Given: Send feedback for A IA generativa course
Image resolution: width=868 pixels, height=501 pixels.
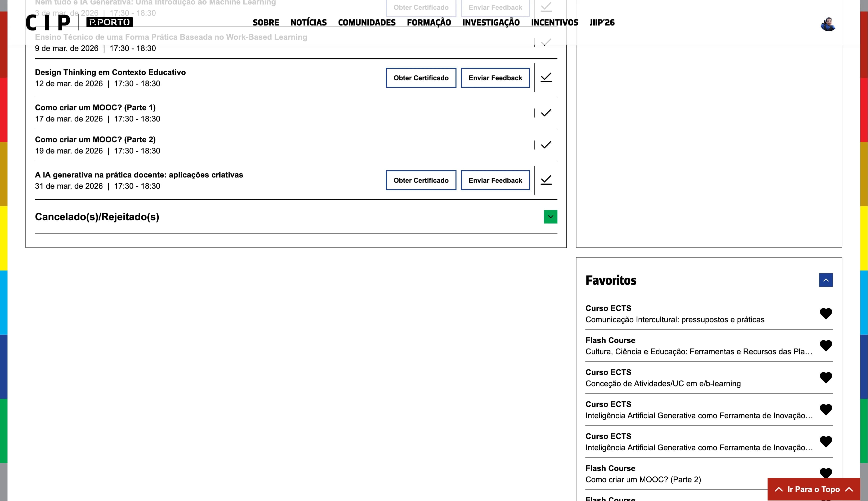Looking at the screenshot, I should [495, 180].
